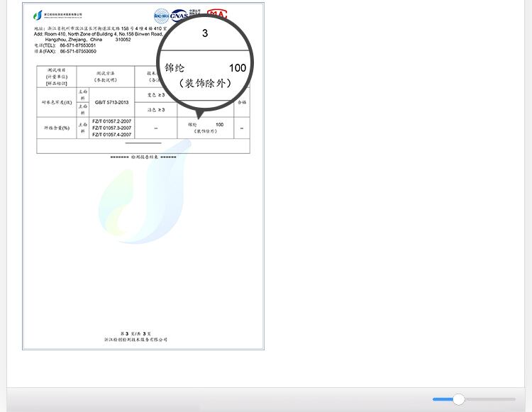Click the text FZ/T 01057.4-2007
532x412 pixels.
(111, 135)
